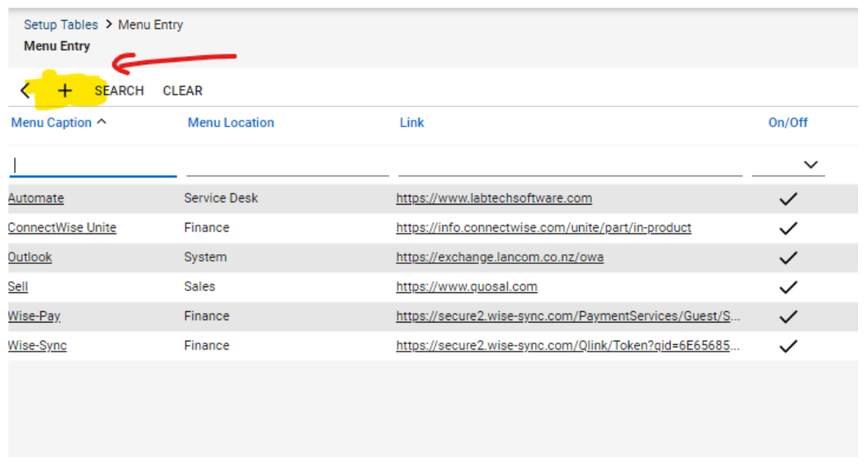Click the SEARCH button

pos(119,91)
